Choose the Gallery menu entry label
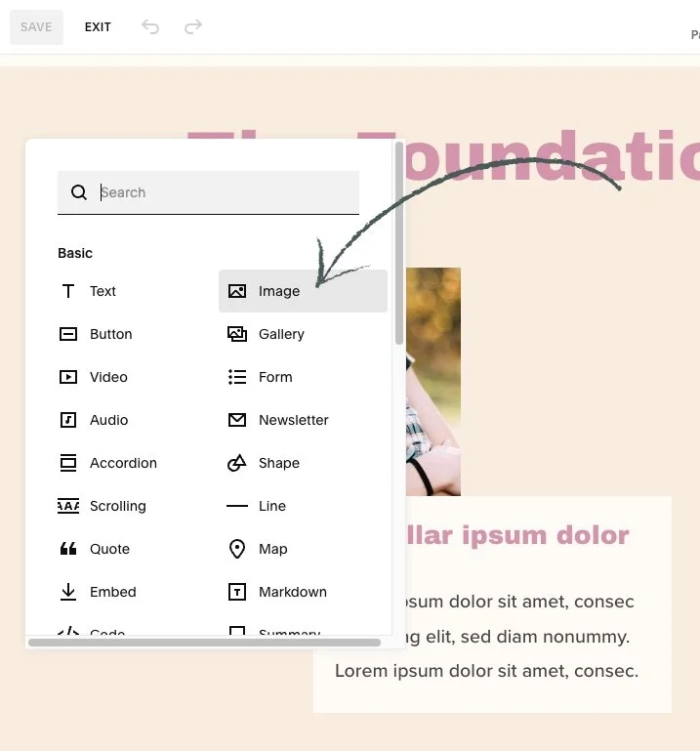 (281, 334)
